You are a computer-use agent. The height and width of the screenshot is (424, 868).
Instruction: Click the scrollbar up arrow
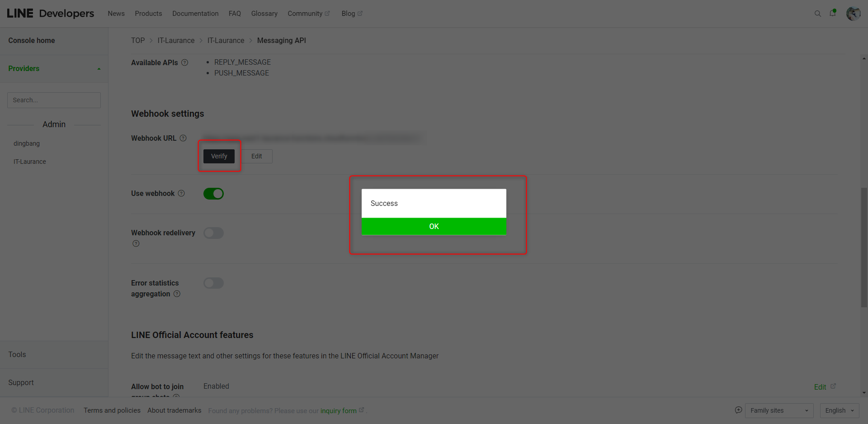(864, 58)
